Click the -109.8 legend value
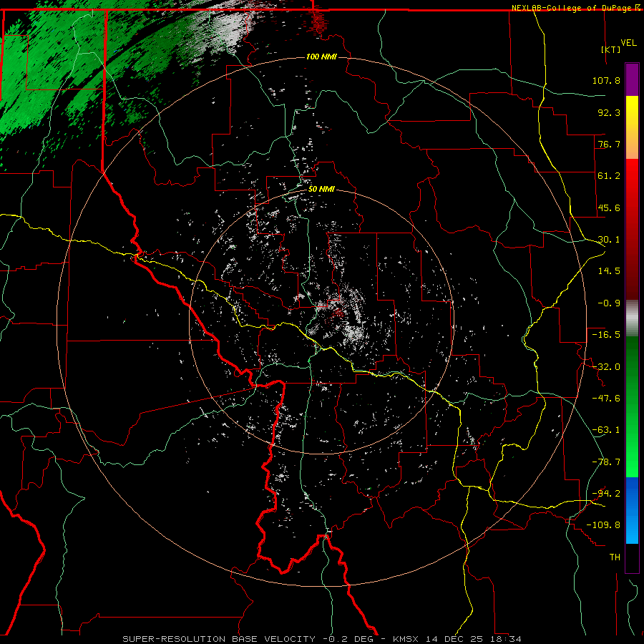644x644 pixels. click(x=603, y=525)
